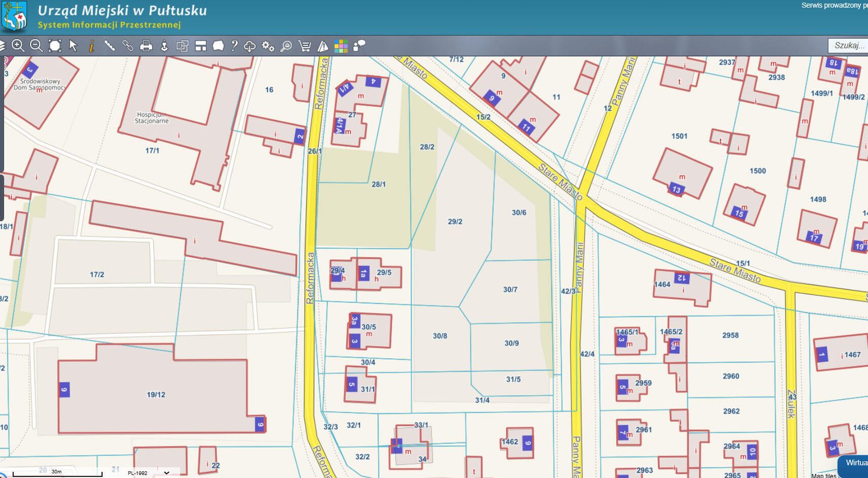Viewport: 868px width, 478px height.
Task: Activate the arrow pointer selection tool
Action: (x=73, y=46)
